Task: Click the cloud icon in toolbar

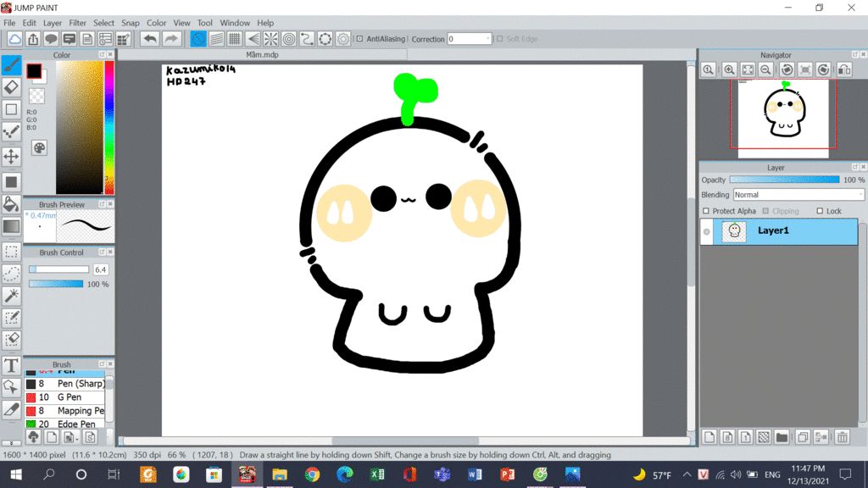Action: point(15,39)
